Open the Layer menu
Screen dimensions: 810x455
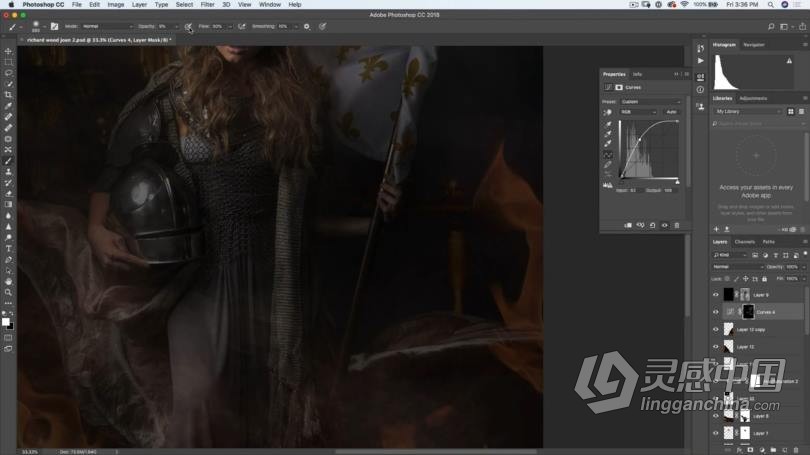[139, 5]
